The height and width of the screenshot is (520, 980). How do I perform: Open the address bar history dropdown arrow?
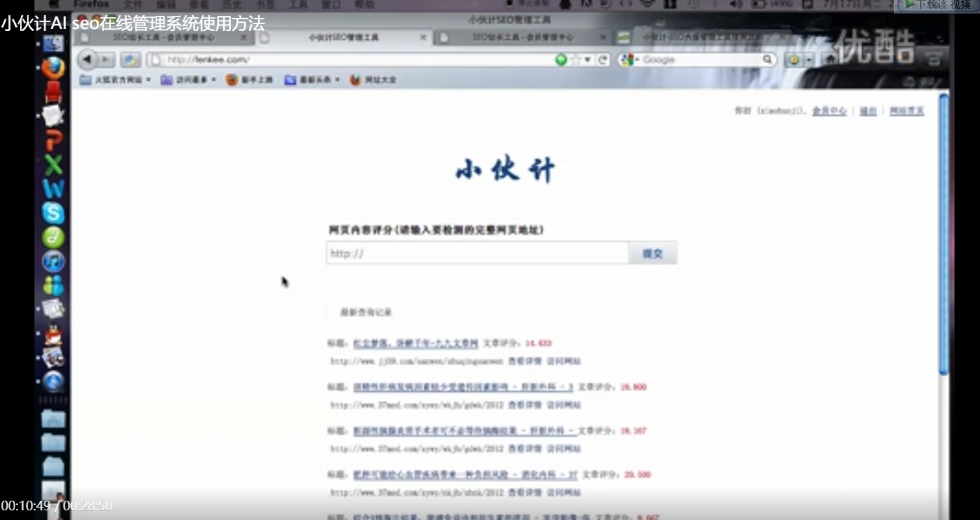pyautogui.click(x=587, y=60)
